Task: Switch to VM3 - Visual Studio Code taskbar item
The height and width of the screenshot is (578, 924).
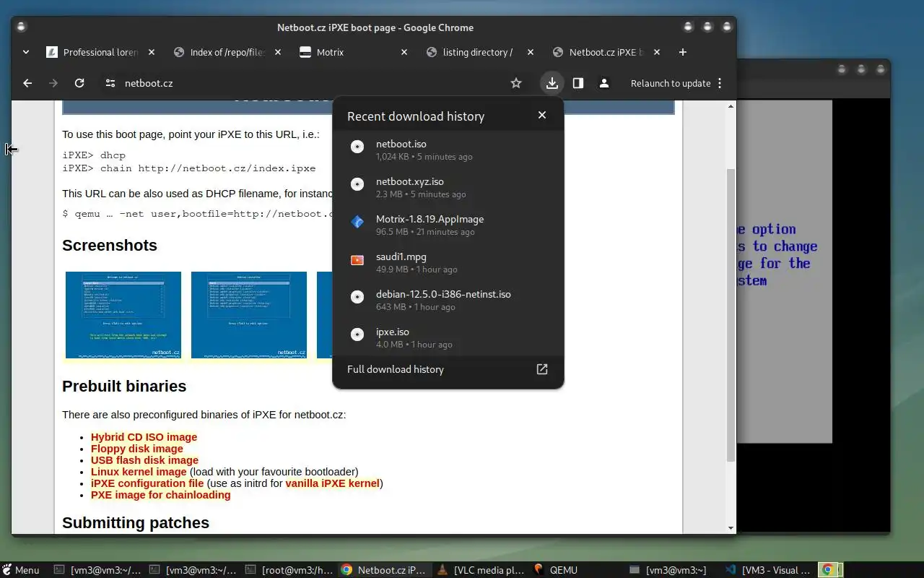Action: (x=770, y=570)
